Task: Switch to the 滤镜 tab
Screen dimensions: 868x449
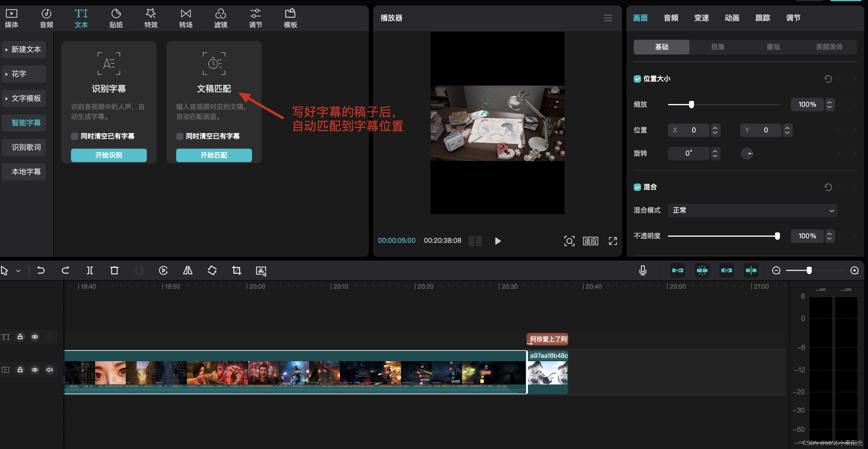Action: pyautogui.click(x=221, y=18)
